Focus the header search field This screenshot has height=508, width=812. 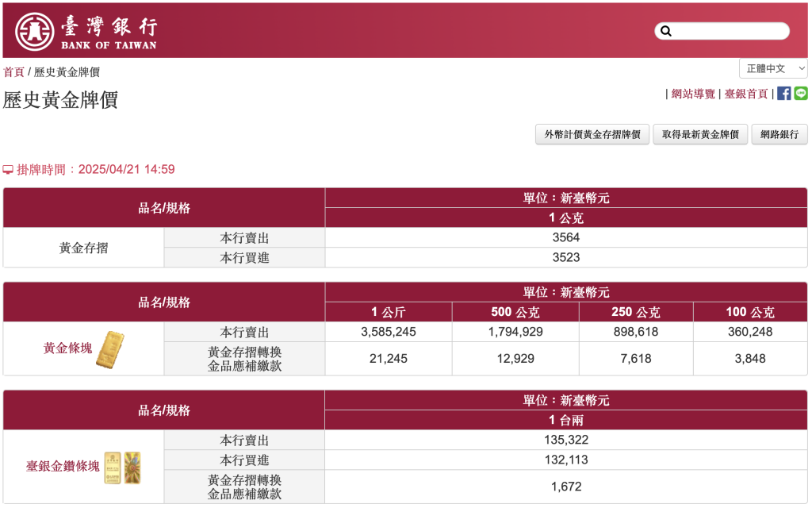tap(722, 31)
